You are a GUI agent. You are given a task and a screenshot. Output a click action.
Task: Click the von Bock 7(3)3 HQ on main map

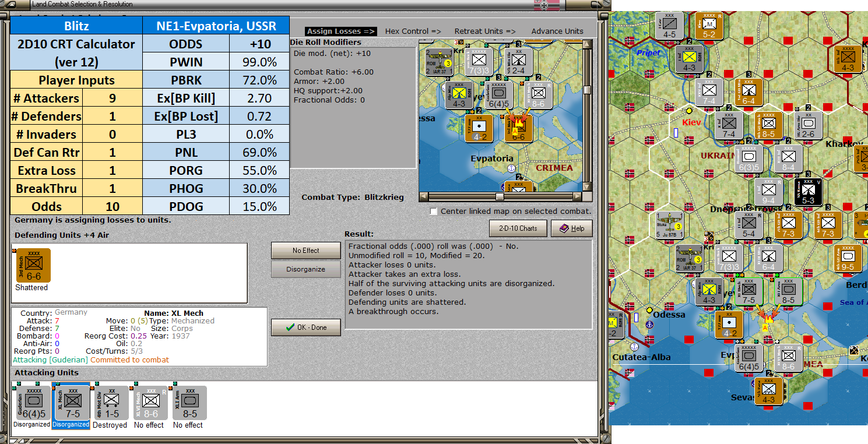(729, 258)
